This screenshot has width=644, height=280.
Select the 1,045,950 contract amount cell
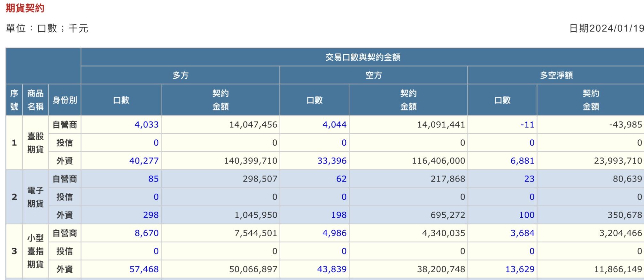(x=221, y=215)
